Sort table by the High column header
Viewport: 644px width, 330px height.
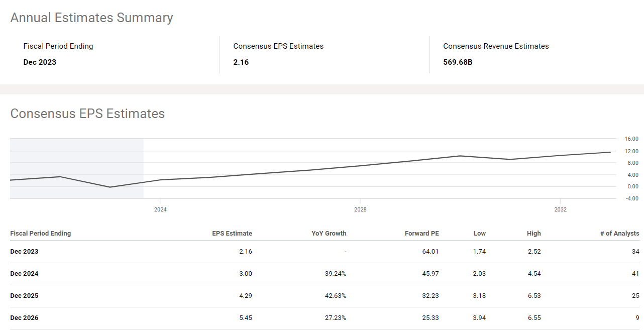[534, 233]
